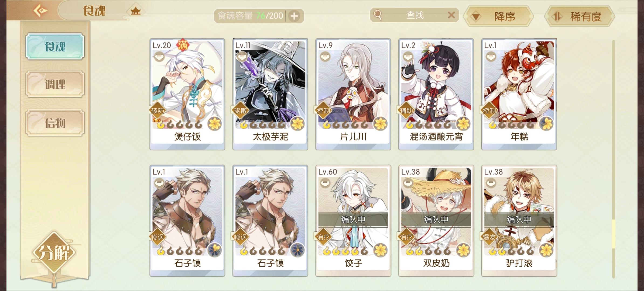Click the vertical scrollbar on the right
The height and width of the screenshot is (291, 644).
click(x=614, y=159)
